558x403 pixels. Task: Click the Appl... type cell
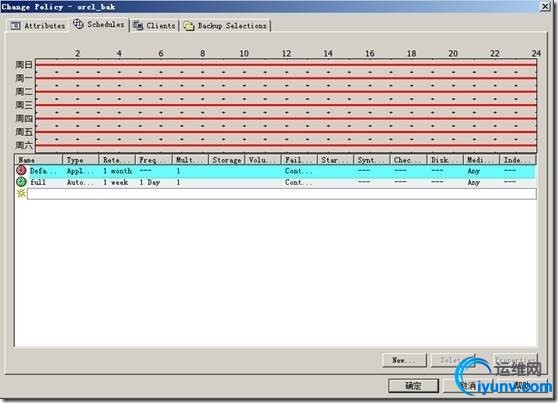pyautogui.click(x=80, y=171)
